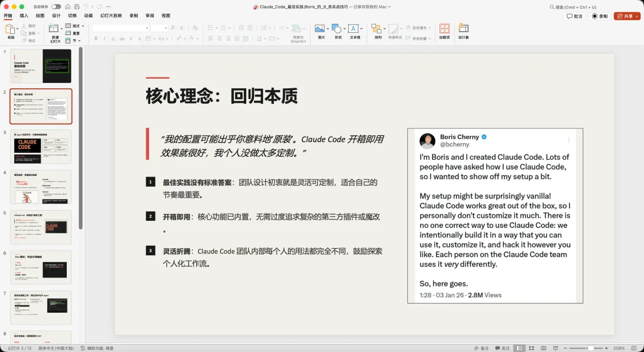The image size is (644, 352).
Task: Click the Save disk icon
Action: tap(77, 7)
